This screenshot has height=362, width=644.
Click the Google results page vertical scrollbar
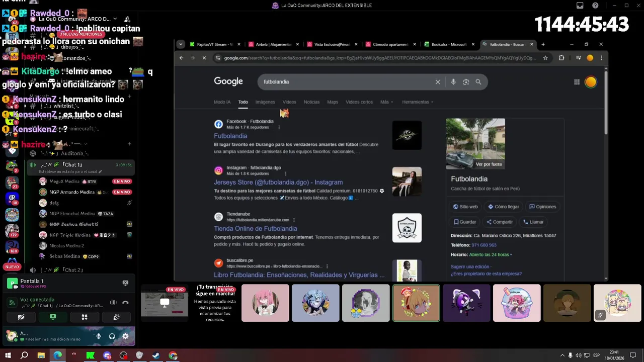coord(605,103)
